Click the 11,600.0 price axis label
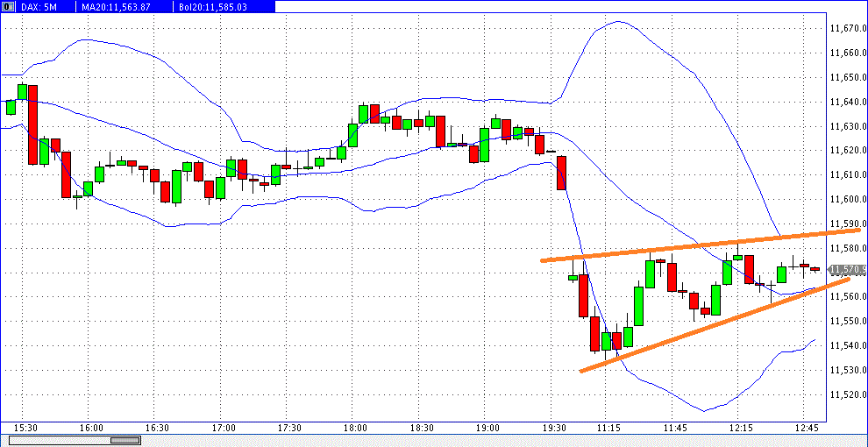 pyautogui.click(x=848, y=199)
